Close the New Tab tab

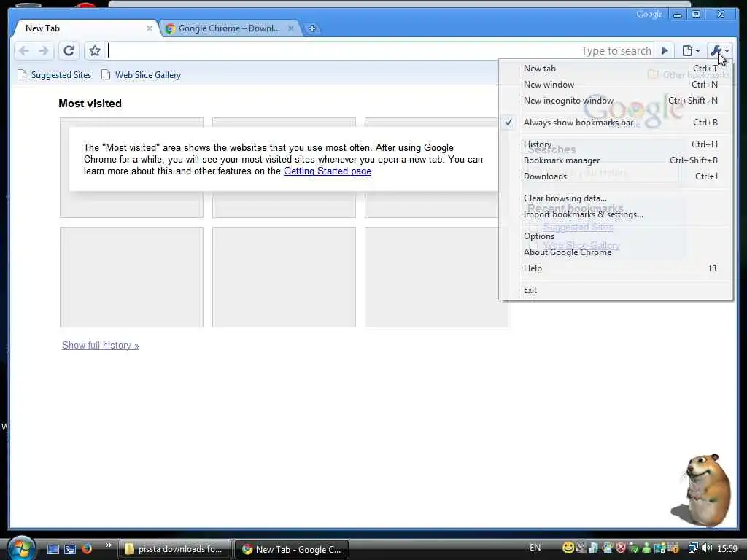pos(149,28)
